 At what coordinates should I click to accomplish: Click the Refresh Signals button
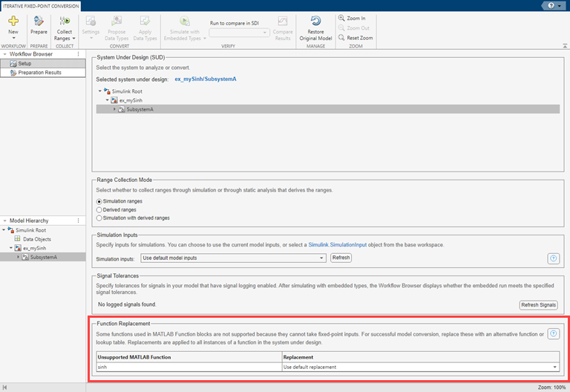pos(538,304)
